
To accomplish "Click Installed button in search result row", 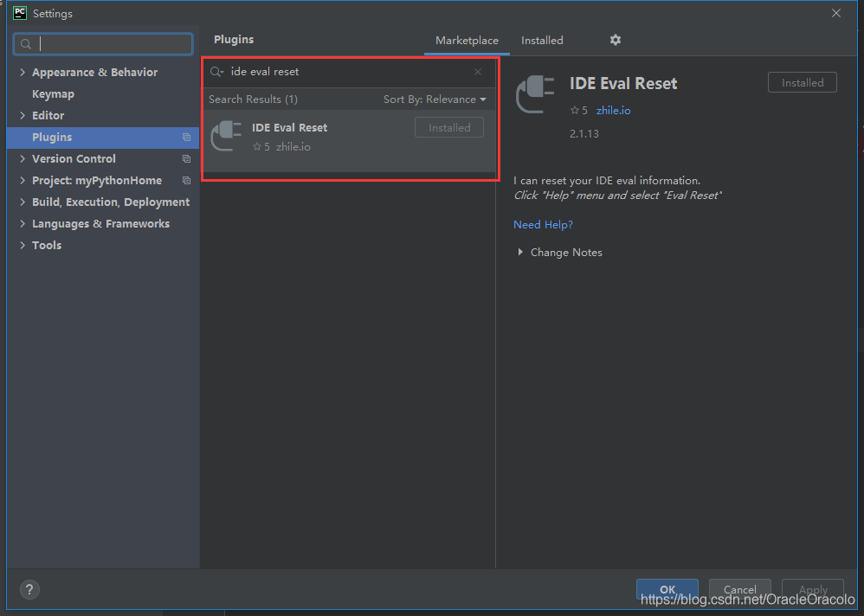I will pyautogui.click(x=449, y=128).
